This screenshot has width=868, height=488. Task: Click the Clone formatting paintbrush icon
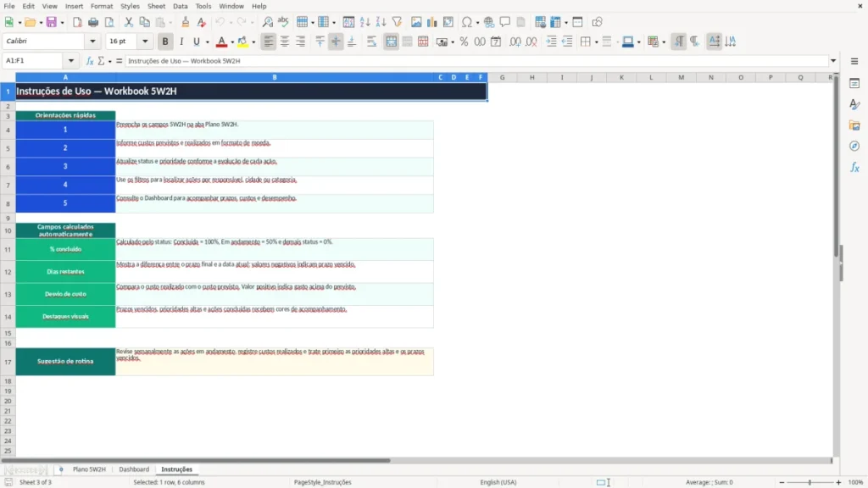point(186,22)
